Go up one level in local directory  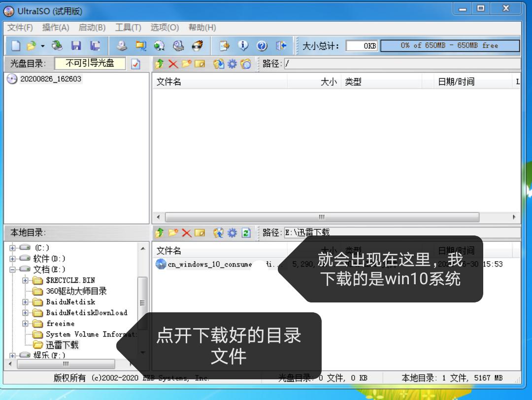point(159,232)
